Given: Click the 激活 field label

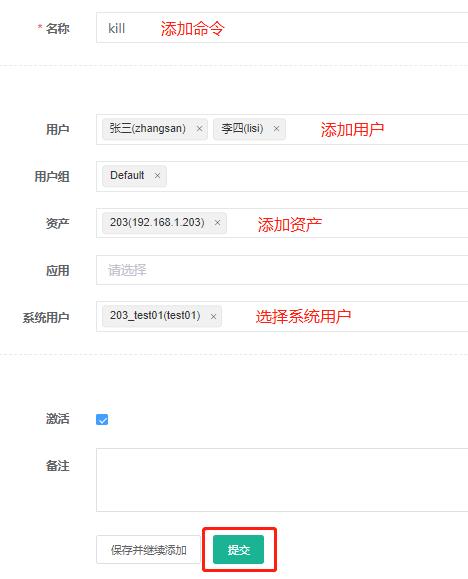Looking at the screenshot, I should (58, 419).
